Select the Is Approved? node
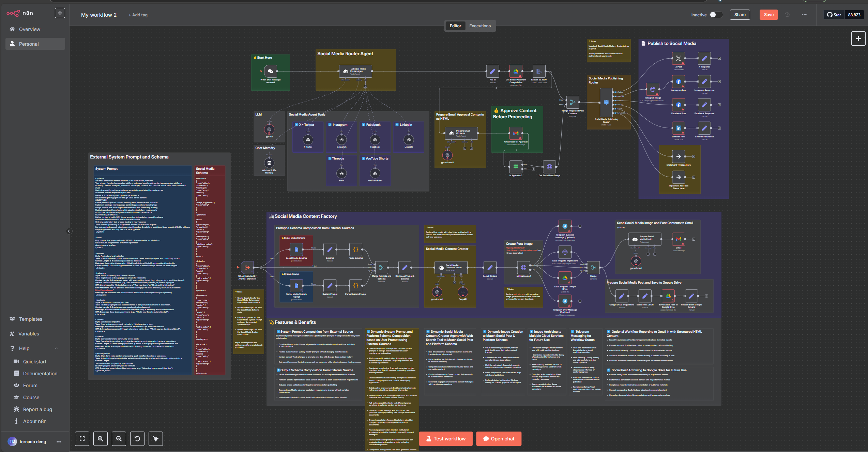 coord(516,167)
